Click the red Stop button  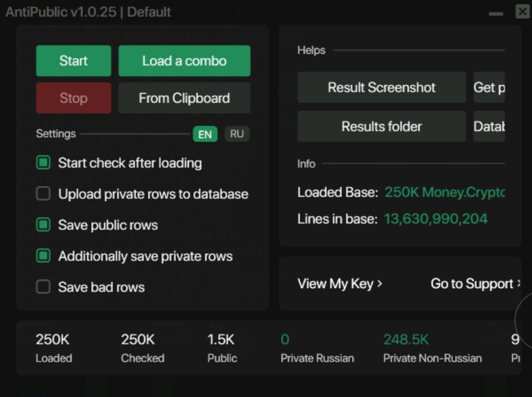[x=73, y=98]
